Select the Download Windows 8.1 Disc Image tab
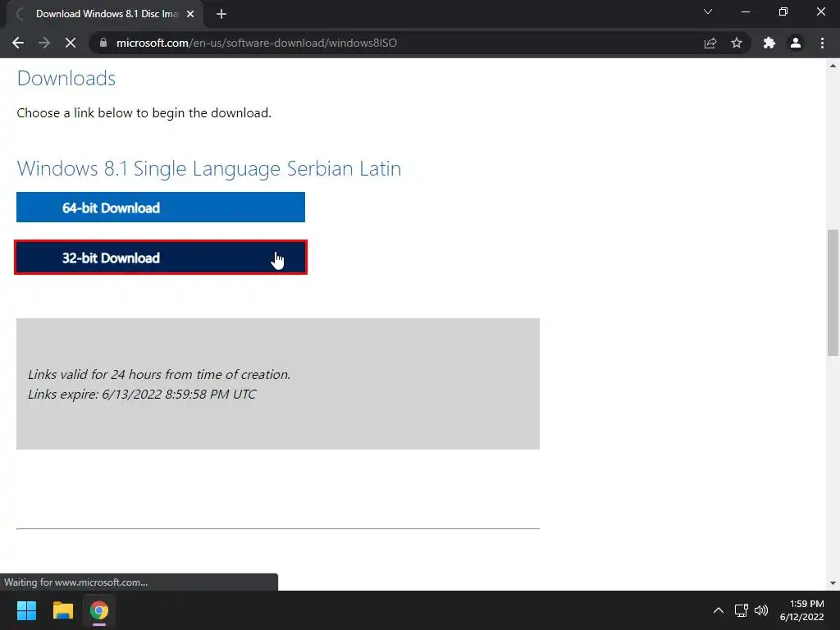840x630 pixels. tap(105, 14)
